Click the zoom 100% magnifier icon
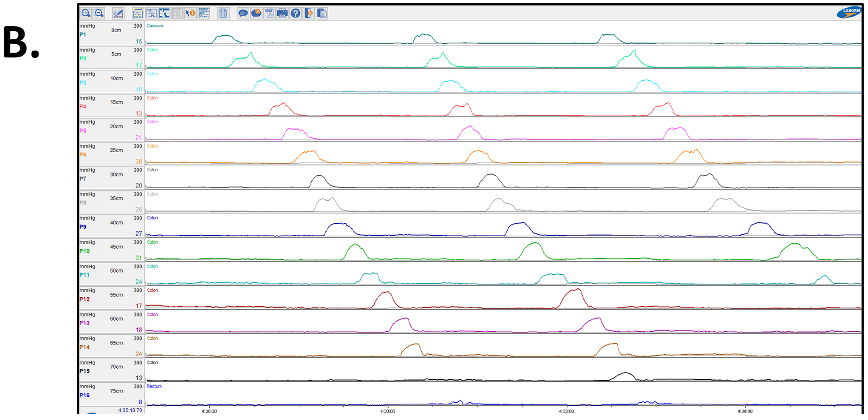Screen dimensions: 868x420 pos(85,13)
